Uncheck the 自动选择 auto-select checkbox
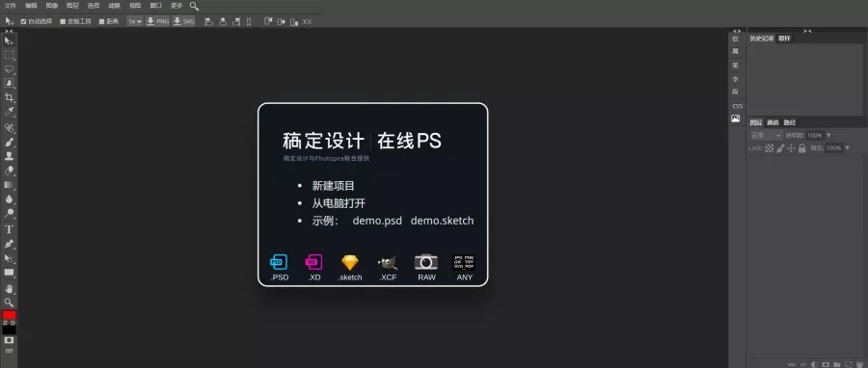Viewport: 868px width, 368px height. pos(24,21)
